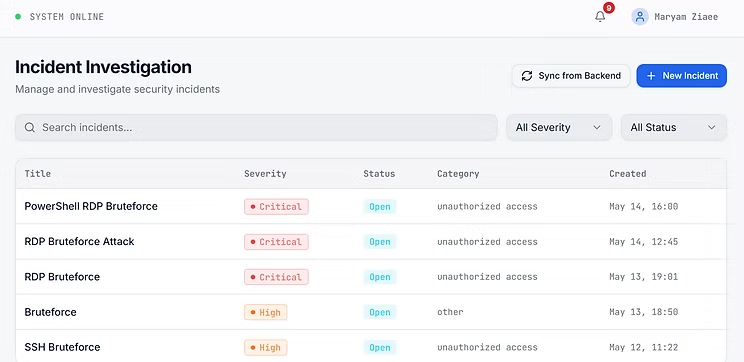
Task: Click the May 12, 11:22 timestamp
Action: (x=643, y=347)
